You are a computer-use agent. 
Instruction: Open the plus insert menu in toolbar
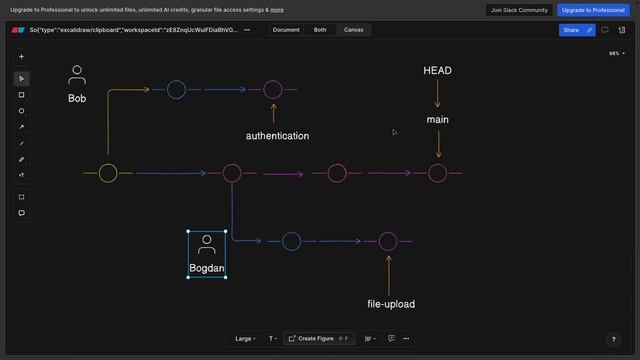pyautogui.click(x=21, y=56)
